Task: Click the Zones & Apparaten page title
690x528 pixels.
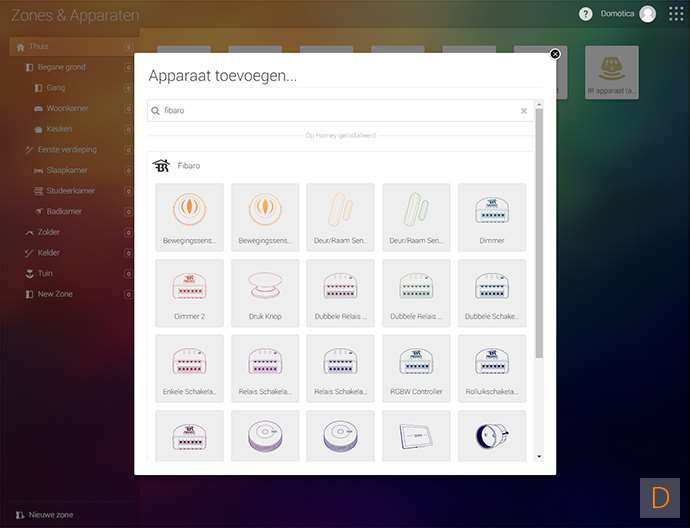Action: pos(75,15)
